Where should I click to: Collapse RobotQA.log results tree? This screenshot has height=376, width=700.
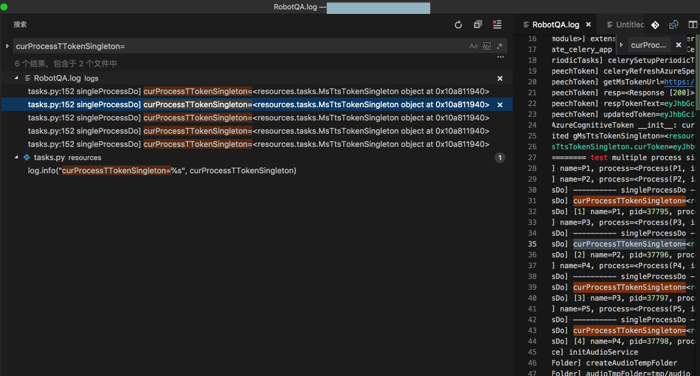pos(17,78)
